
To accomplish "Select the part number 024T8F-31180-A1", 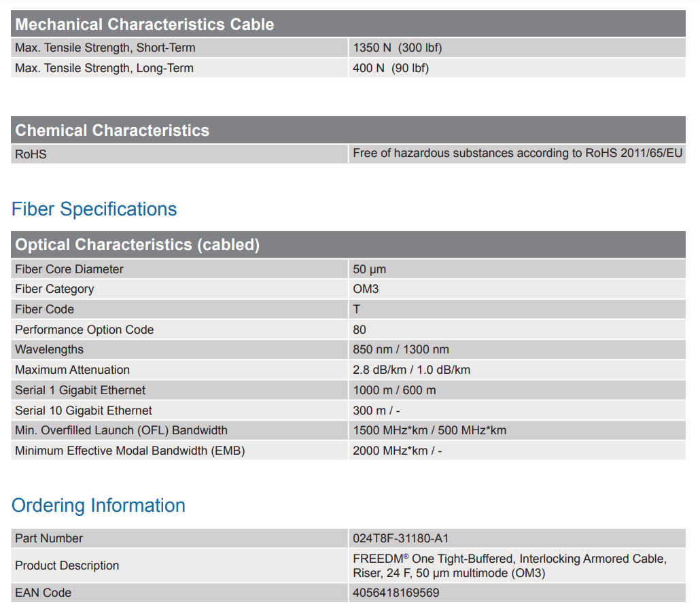I will tap(400, 538).
